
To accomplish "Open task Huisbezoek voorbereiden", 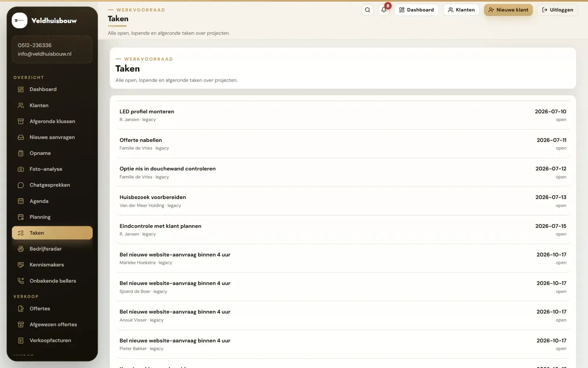I will coord(343,201).
